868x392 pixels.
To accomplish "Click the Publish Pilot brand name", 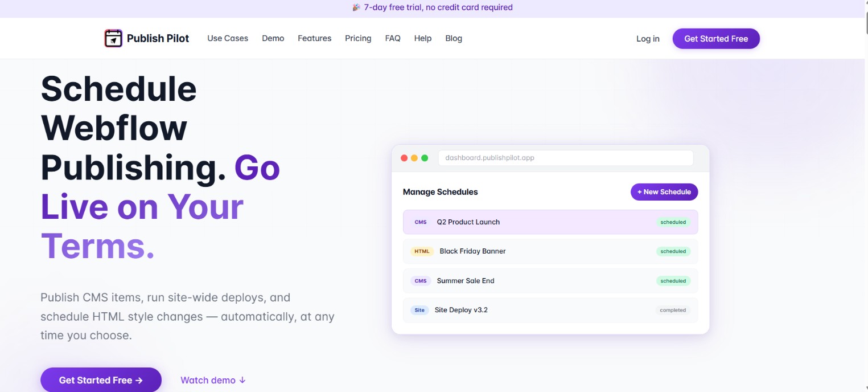I will 158,38.
